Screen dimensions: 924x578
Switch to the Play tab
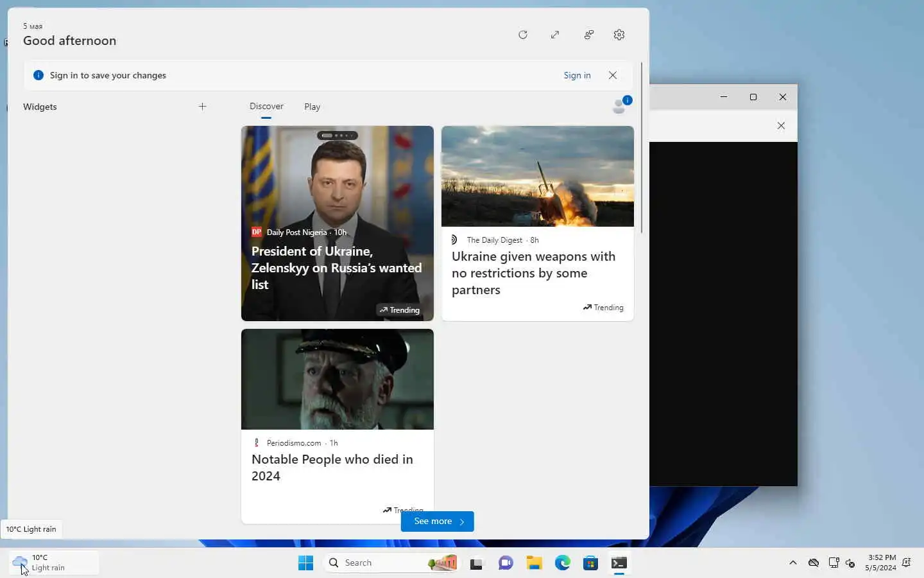[x=312, y=107]
